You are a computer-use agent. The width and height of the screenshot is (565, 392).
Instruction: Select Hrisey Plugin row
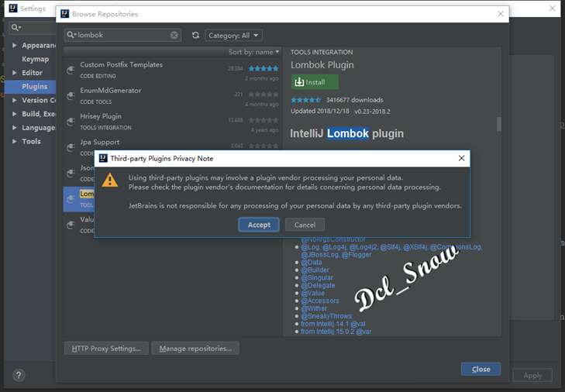pos(172,122)
